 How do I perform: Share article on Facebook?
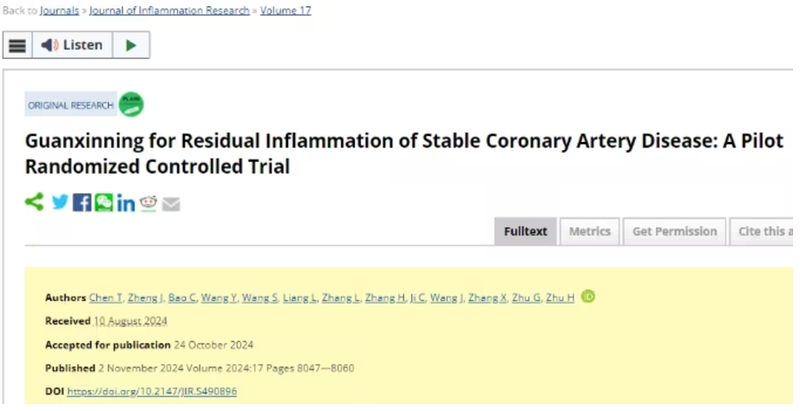[x=82, y=202]
